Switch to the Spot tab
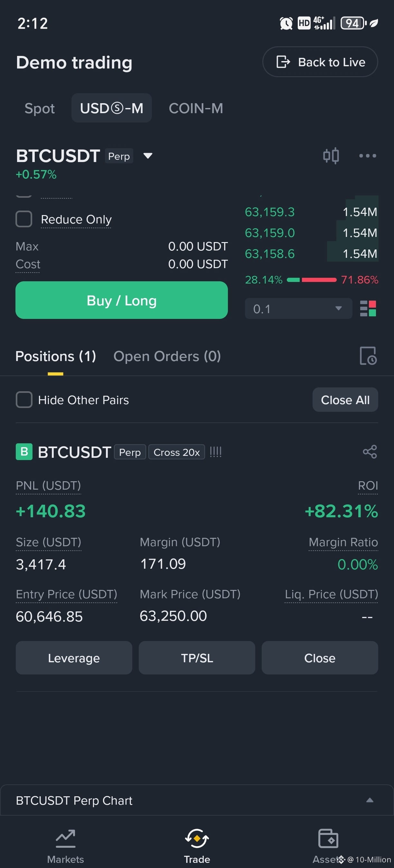The width and height of the screenshot is (394, 868). pyautogui.click(x=40, y=108)
